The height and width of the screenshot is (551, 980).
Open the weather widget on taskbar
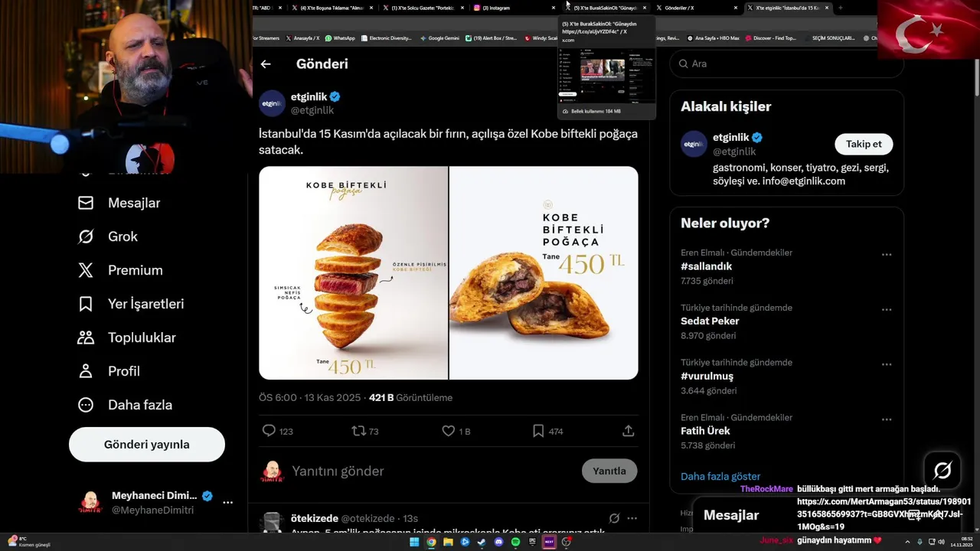coord(28,542)
